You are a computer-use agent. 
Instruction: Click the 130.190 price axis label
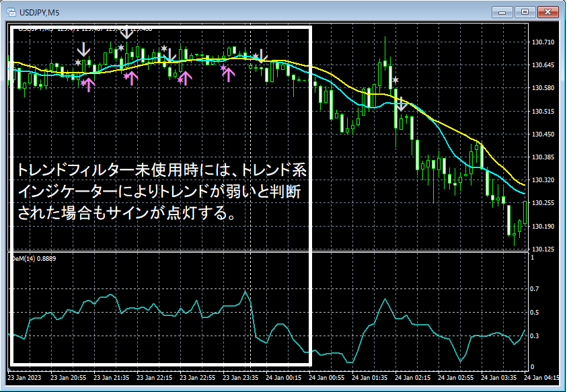point(543,227)
